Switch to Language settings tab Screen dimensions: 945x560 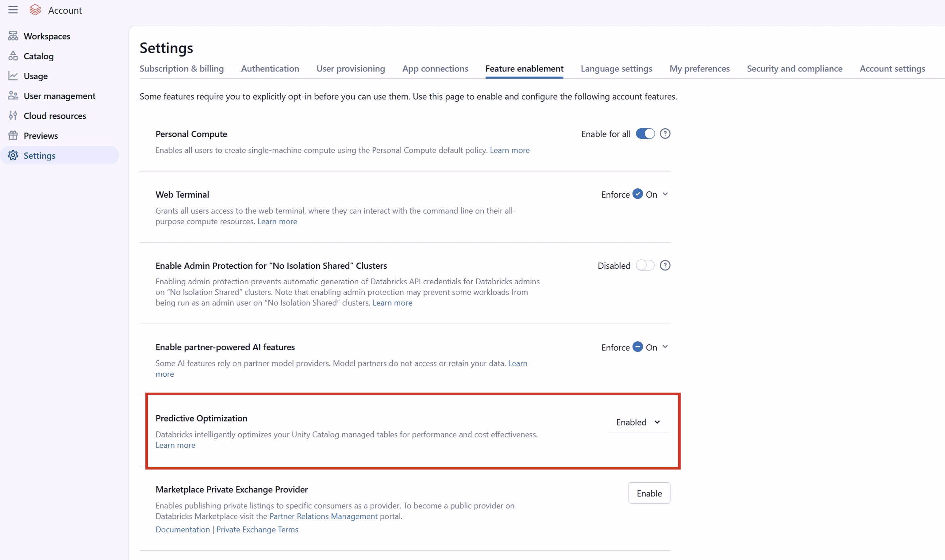point(616,68)
